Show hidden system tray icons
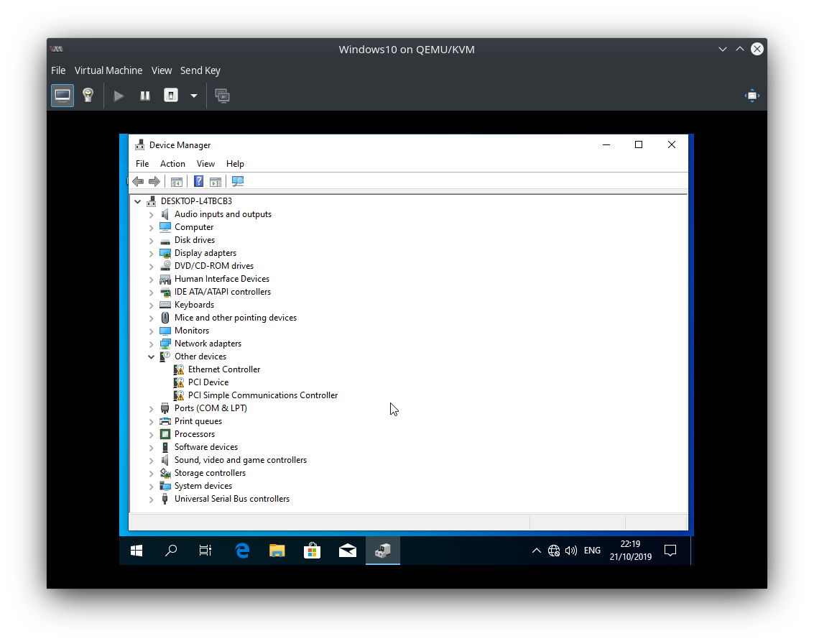The image size is (814, 644). point(536,551)
